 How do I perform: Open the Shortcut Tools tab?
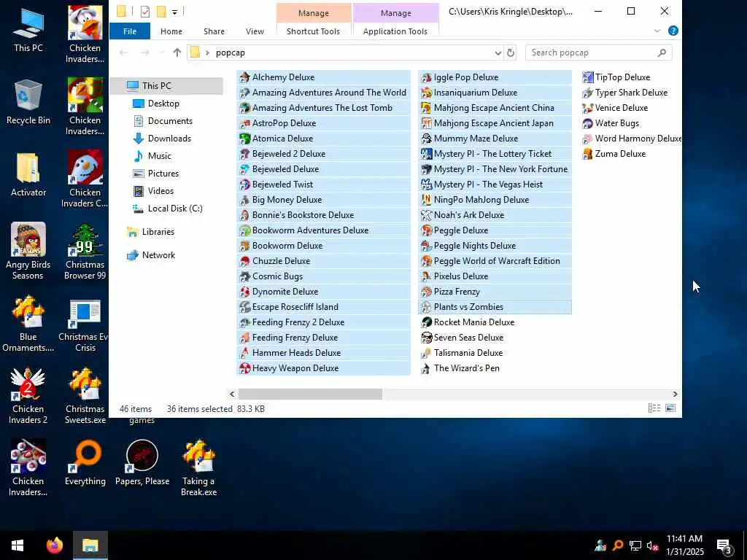pos(313,31)
